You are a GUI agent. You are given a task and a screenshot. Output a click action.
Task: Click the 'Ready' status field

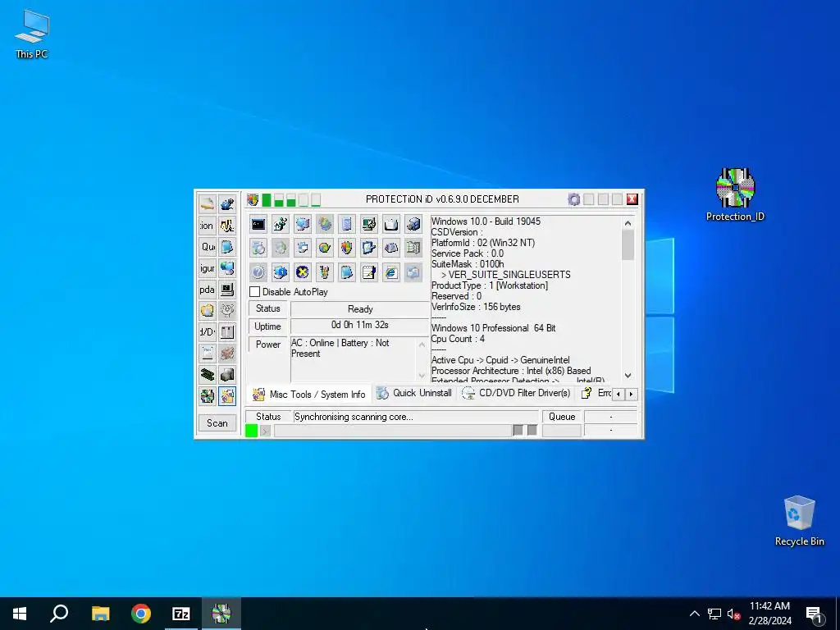point(360,309)
